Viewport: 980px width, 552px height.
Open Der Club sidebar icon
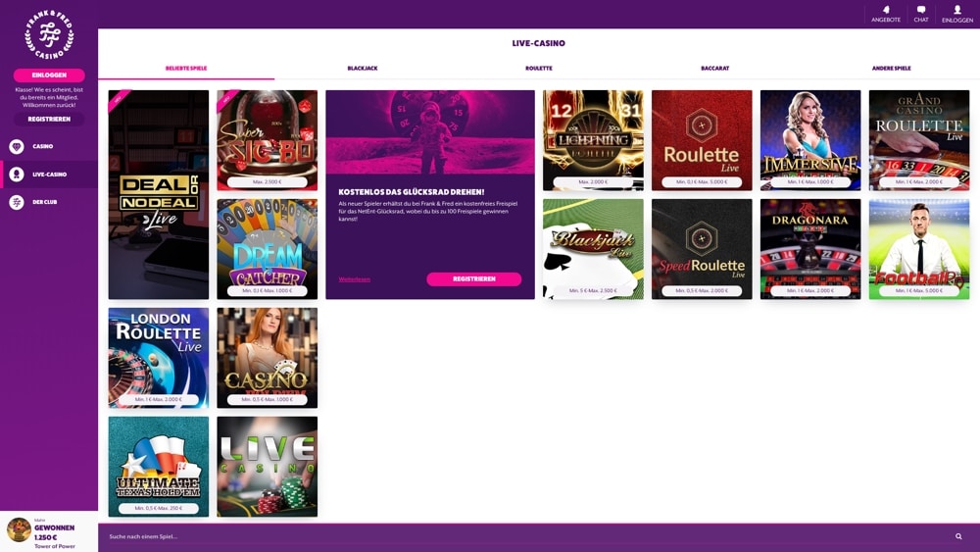17,202
